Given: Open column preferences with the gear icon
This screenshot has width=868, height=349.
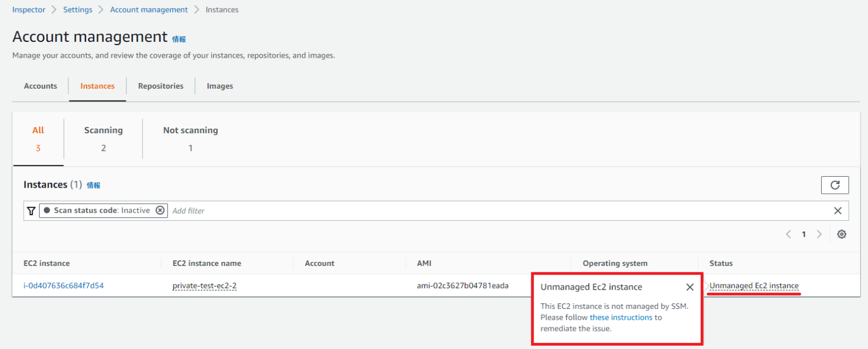Looking at the screenshot, I should pyautogui.click(x=841, y=234).
